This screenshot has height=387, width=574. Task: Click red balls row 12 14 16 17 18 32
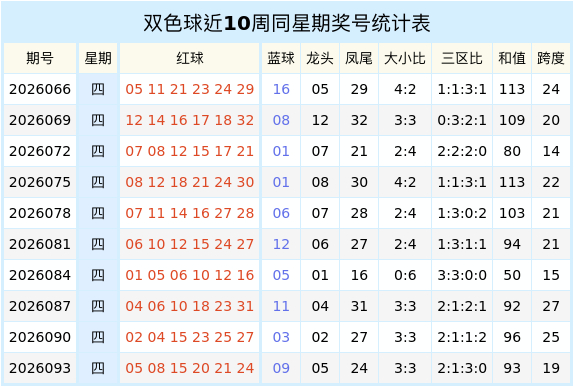(x=189, y=120)
